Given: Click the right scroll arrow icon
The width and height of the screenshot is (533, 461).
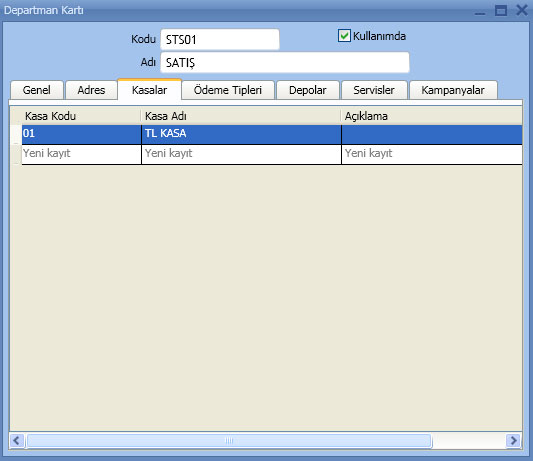Looking at the screenshot, I should [513, 441].
